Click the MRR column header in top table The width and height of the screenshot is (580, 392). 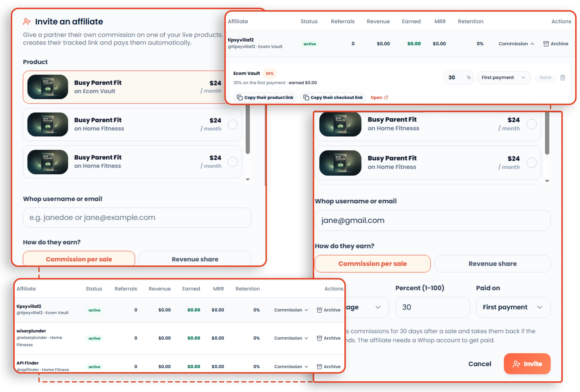[440, 21]
